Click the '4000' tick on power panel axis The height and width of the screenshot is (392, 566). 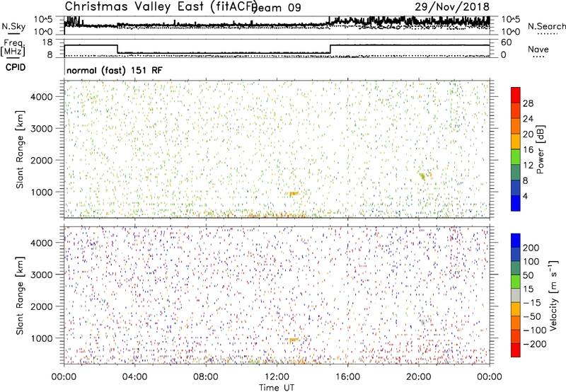42,97
